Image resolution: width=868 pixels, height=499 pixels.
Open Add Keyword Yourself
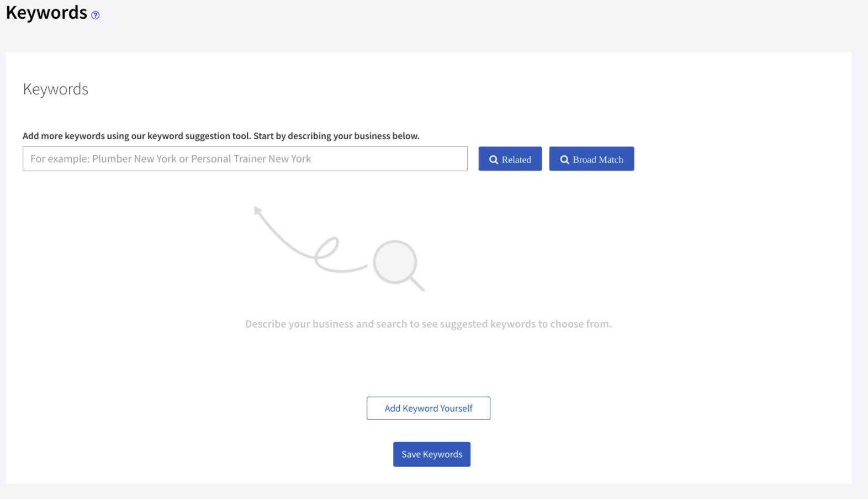[428, 408]
